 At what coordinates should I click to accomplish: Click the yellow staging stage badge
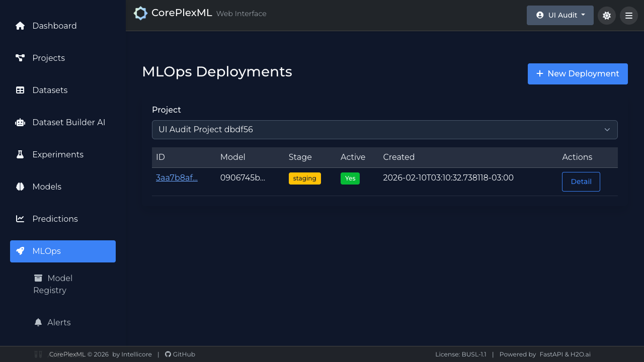(x=304, y=178)
